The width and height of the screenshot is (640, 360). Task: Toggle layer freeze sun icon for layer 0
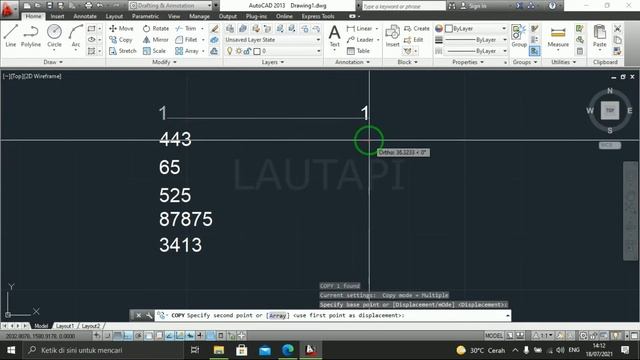click(239, 51)
